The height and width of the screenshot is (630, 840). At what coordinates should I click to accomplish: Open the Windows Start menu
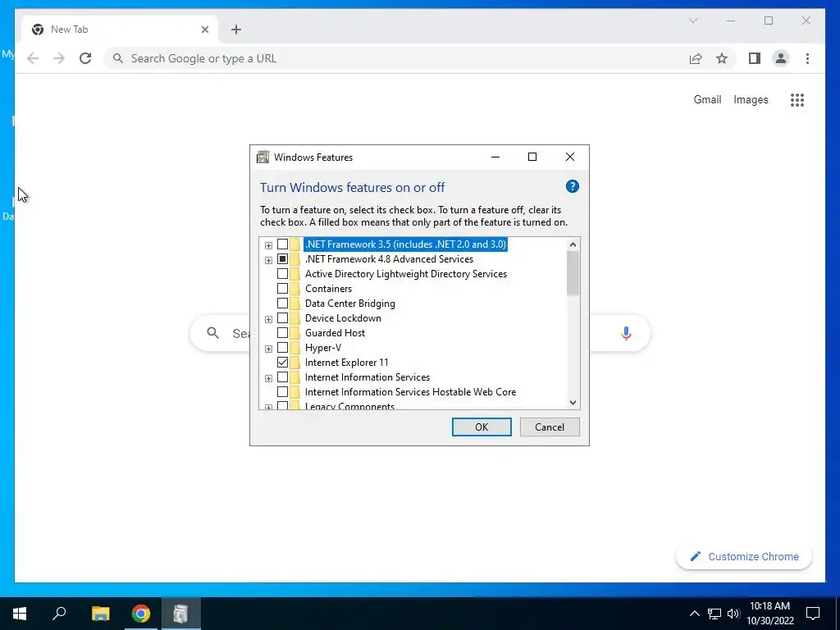(x=20, y=614)
